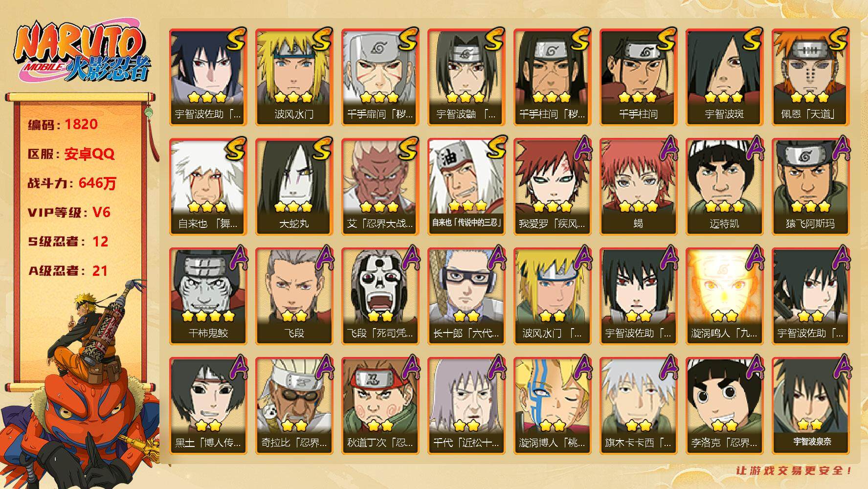The height and width of the screenshot is (489, 868).
Task: Choose the 奇拉比「忍界... ninja card
Action: point(294,406)
